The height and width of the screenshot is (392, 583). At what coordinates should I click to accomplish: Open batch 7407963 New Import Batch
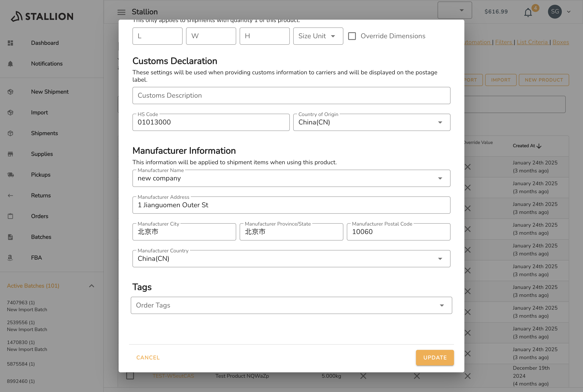pos(27,306)
